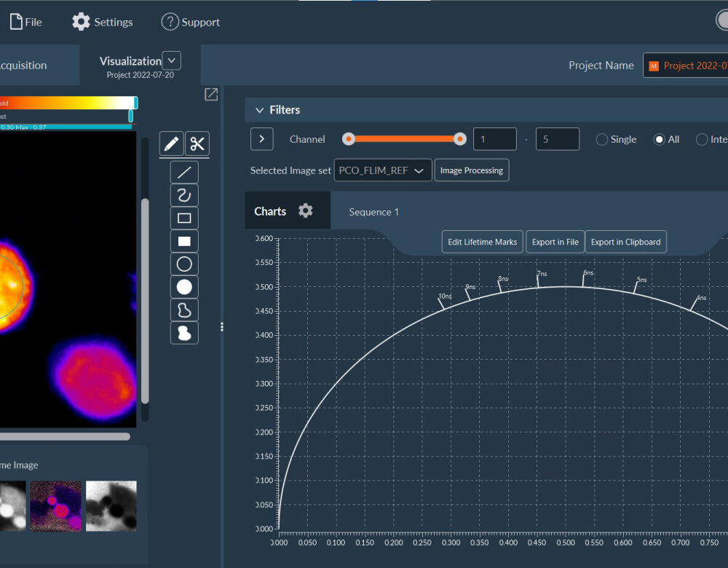728x568 pixels.
Task: Pick the freehand curve tool
Action: tap(184, 195)
